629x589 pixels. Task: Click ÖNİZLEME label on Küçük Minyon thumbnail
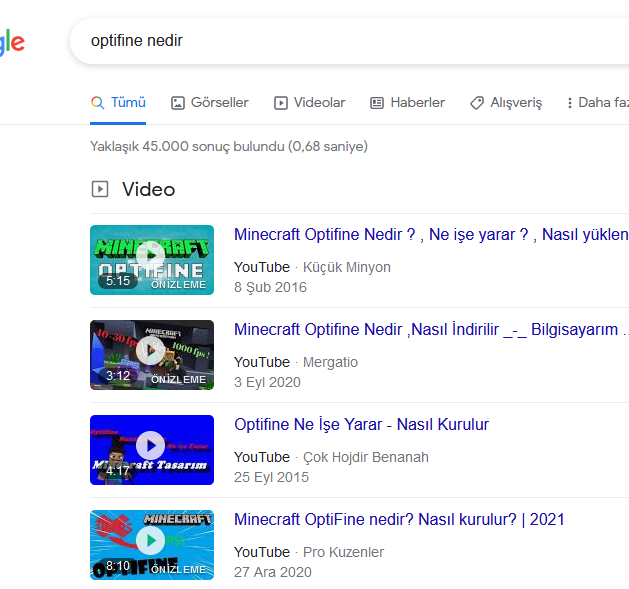pos(179,284)
